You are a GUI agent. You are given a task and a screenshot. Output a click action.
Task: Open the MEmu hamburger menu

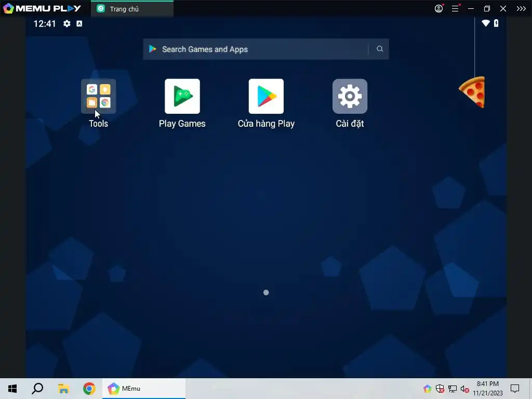455,8
